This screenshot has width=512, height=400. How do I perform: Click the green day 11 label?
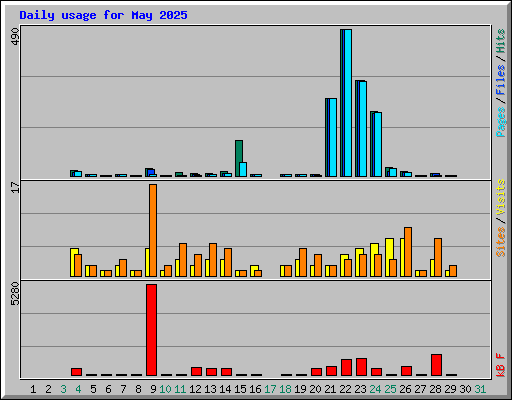[180, 389]
